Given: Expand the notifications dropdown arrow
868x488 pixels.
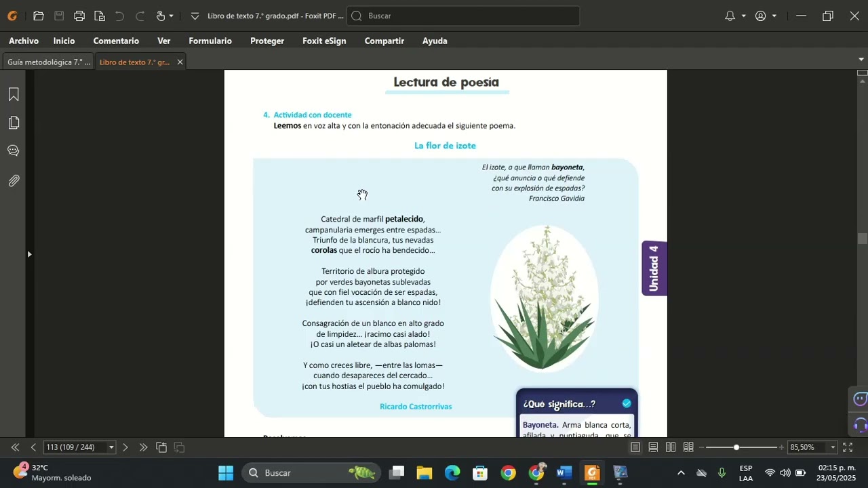Looking at the screenshot, I should click(x=743, y=16).
